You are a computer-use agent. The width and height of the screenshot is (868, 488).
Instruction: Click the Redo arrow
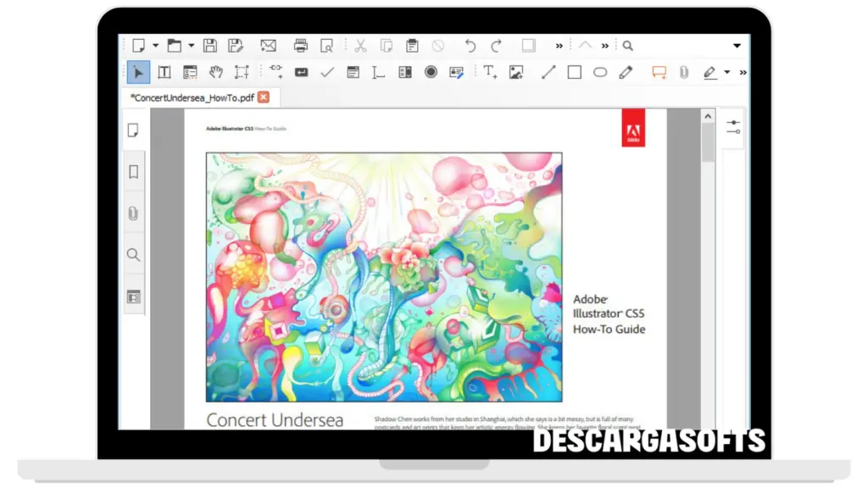point(496,46)
